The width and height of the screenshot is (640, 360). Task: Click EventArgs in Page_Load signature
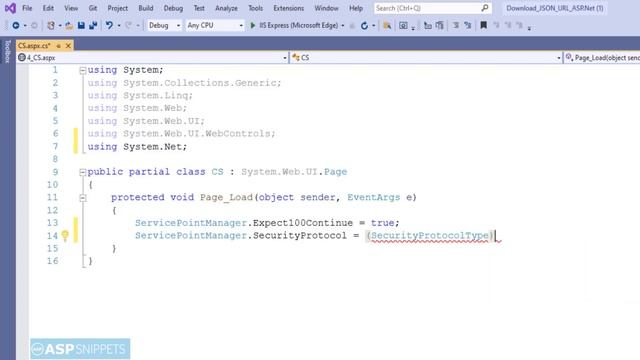pos(373,198)
